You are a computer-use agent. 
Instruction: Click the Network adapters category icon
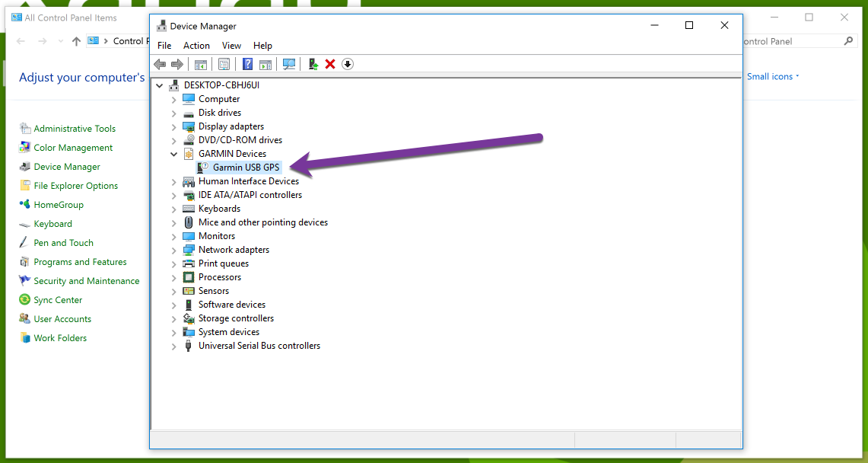pyautogui.click(x=189, y=250)
